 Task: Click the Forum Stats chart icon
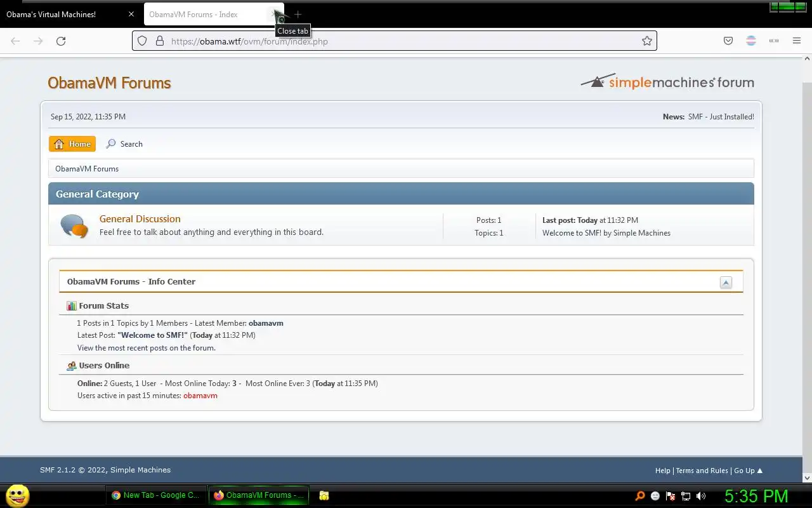72,306
